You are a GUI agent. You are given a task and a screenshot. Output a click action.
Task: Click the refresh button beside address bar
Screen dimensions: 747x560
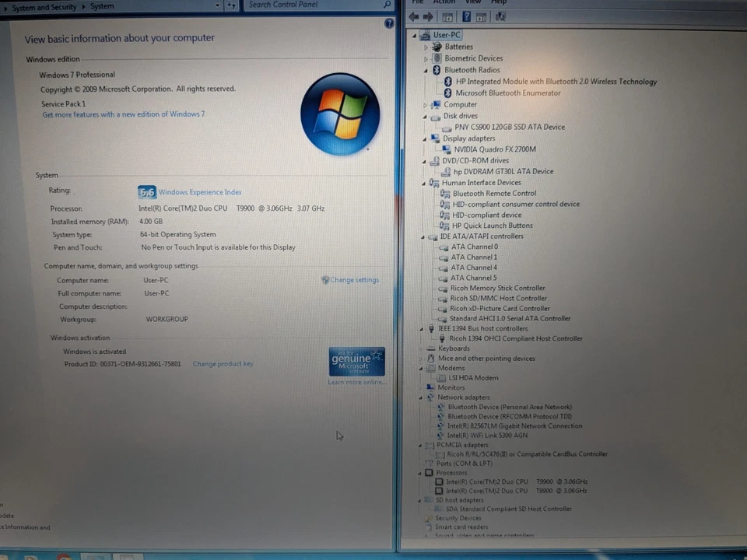[232, 5]
